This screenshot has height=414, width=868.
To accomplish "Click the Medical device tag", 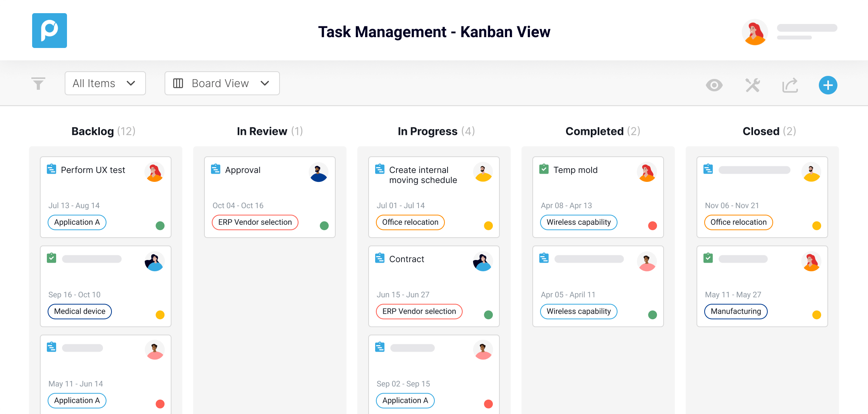I will [80, 311].
